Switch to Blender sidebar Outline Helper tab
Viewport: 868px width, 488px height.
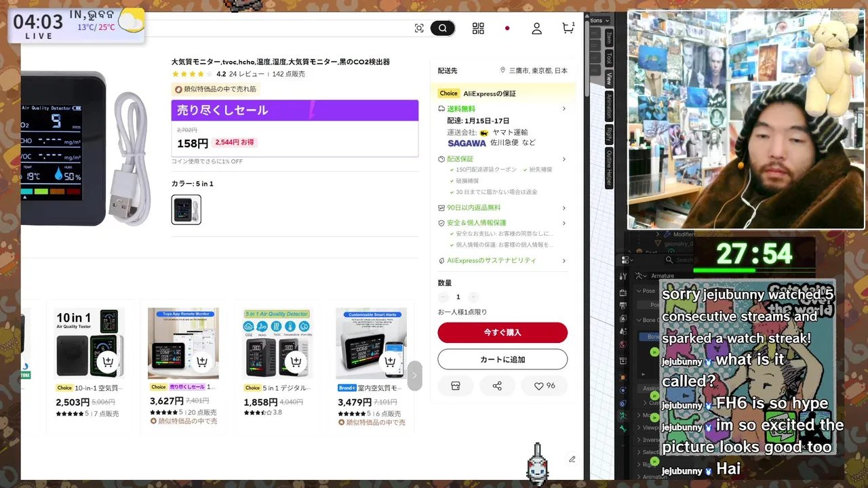tap(609, 167)
